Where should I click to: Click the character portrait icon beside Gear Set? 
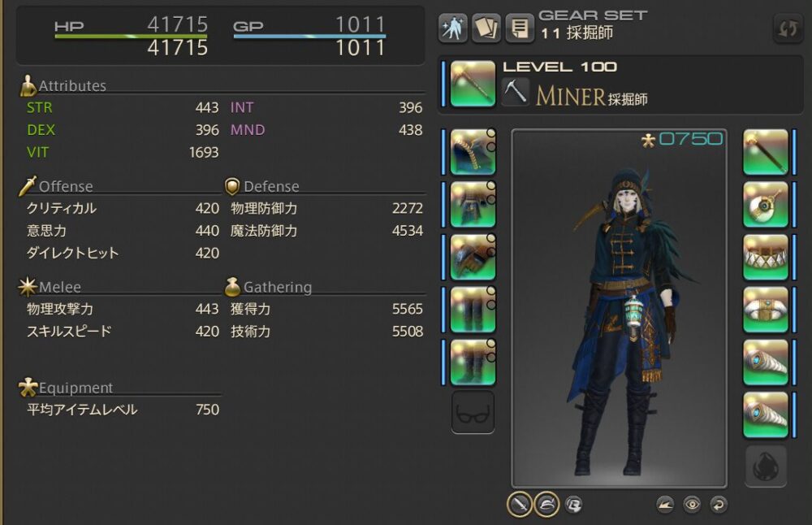[x=453, y=28]
